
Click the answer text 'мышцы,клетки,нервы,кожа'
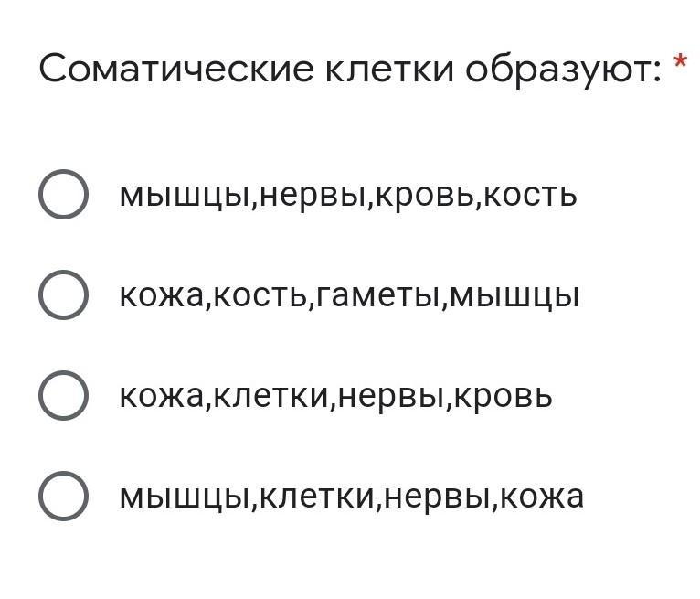351,497
